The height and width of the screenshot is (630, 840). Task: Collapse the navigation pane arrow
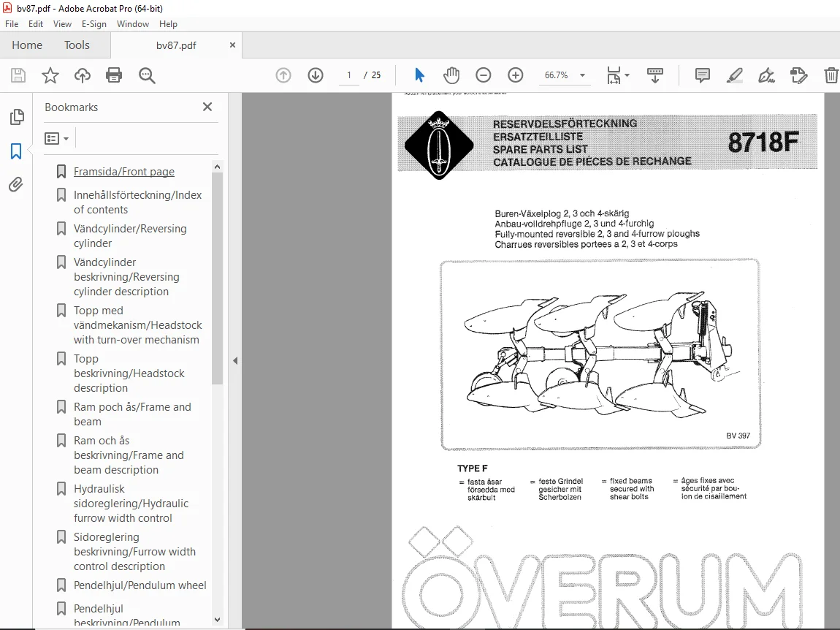235,361
